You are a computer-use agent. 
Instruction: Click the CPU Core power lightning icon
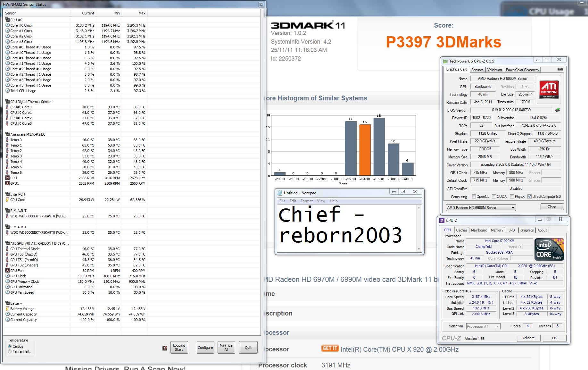click(7, 199)
